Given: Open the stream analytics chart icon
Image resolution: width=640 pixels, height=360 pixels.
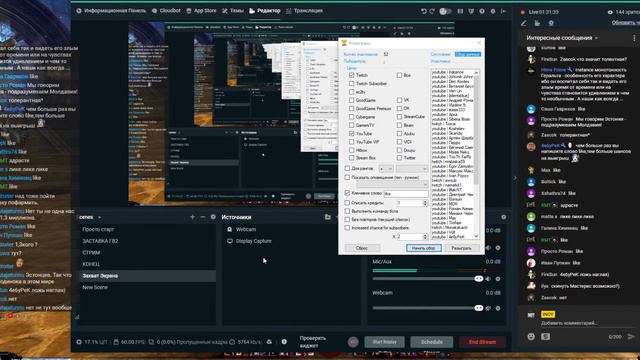Looking at the screenshot, I should (537, 23).
